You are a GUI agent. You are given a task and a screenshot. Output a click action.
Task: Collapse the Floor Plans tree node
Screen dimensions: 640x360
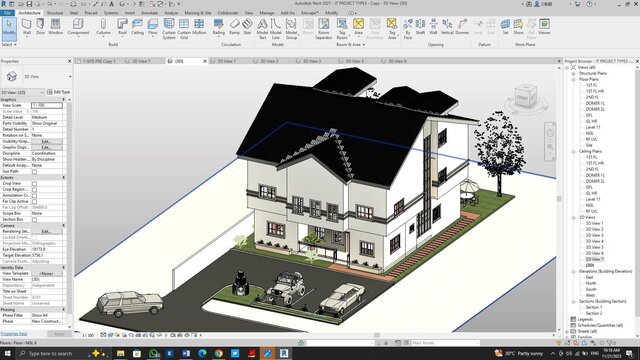[x=573, y=79]
